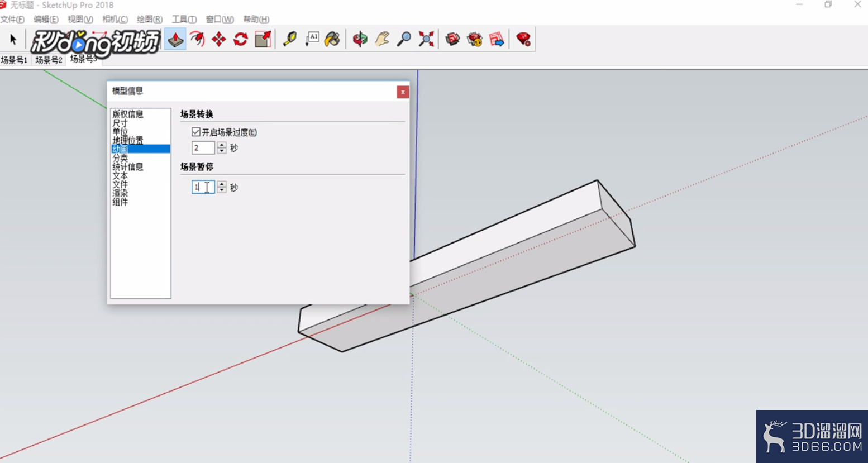Click the Zoom Extents tool
The image size is (868, 463).
pos(426,39)
